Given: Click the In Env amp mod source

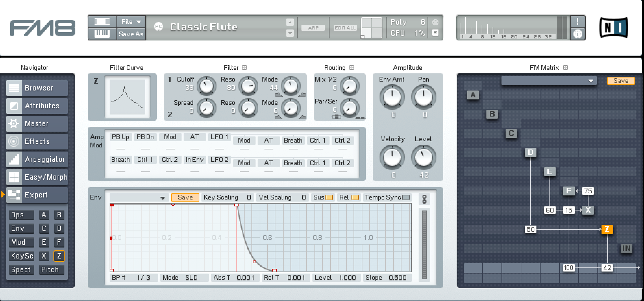Looking at the screenshot, I should coord(195,160).
